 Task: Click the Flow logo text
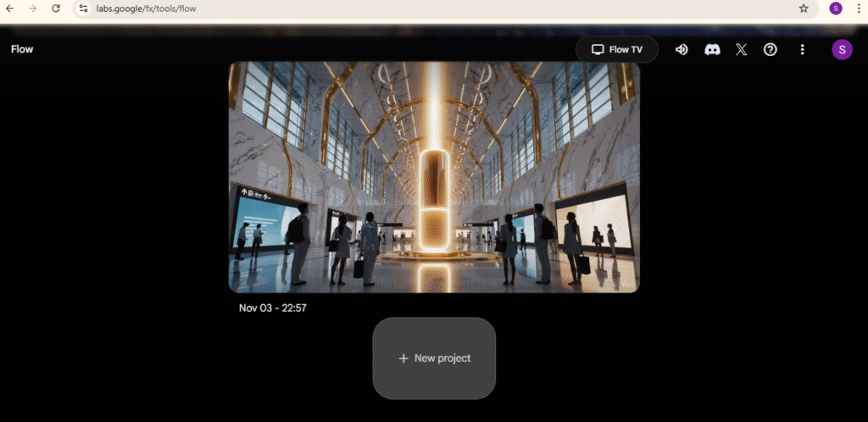click(x=22, y=49)
